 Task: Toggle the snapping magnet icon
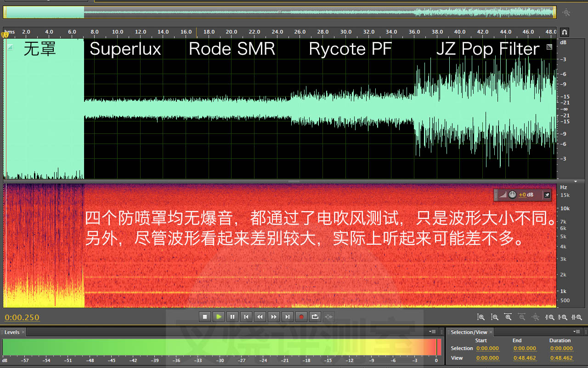click(x=564, y=32)
